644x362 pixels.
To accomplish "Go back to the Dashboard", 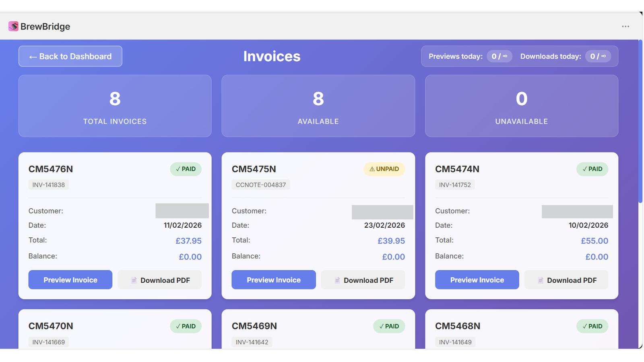I will click(x=70, y=56).
